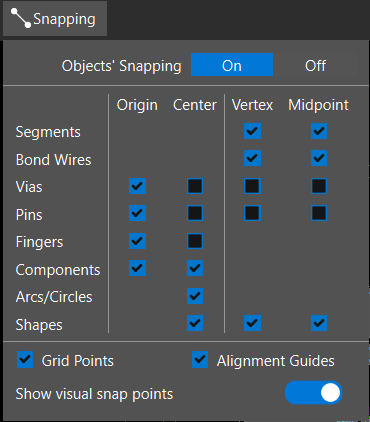
Task: Toggle Show visual snap points switch
Action: [313, 393]
